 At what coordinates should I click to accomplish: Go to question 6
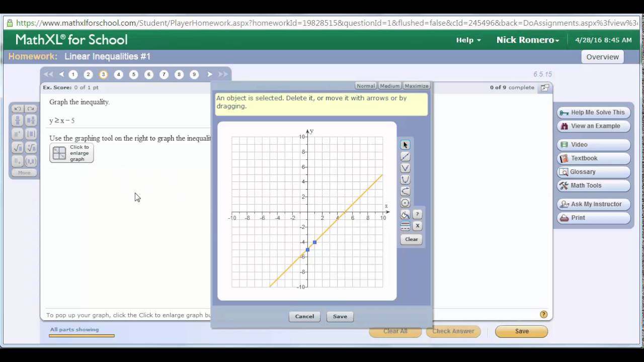coord(148,74)
